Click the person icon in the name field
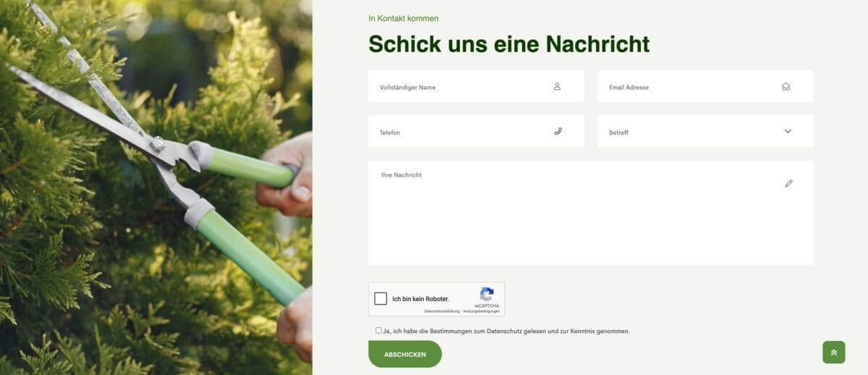This screenshot has width=868, height=375. point(557,86)
